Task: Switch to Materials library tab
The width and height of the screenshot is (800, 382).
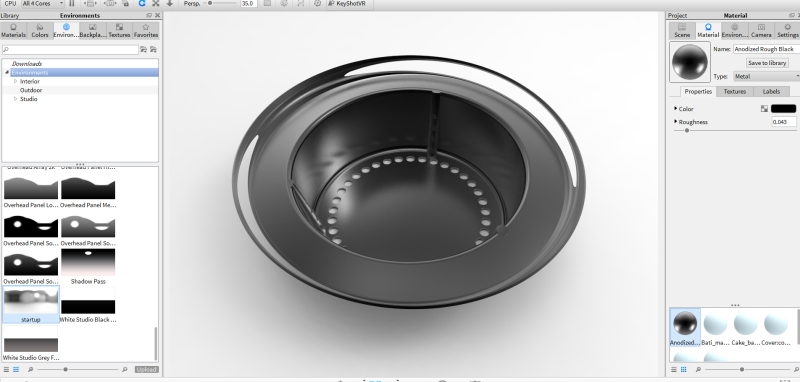Action: point(13,31)
